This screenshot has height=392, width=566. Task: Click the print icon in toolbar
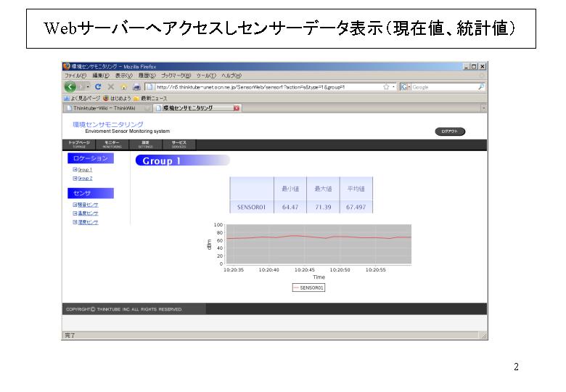(x=136, y=86)
